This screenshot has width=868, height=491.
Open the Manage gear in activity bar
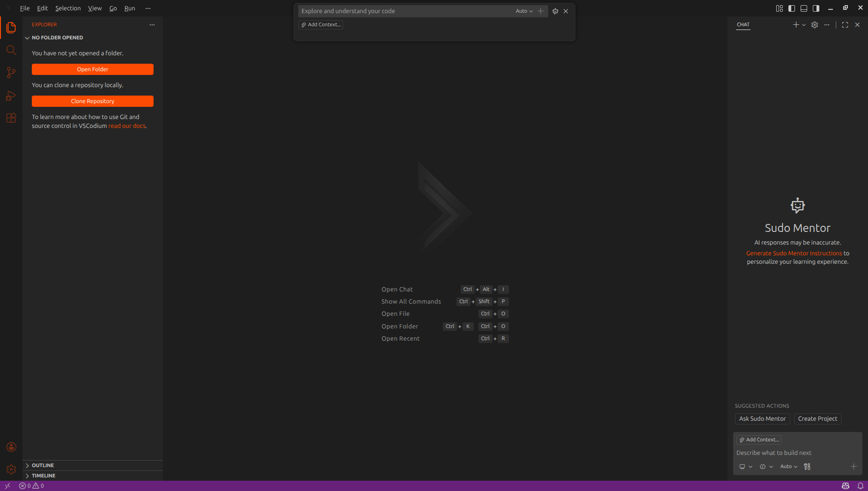(11, 469)
